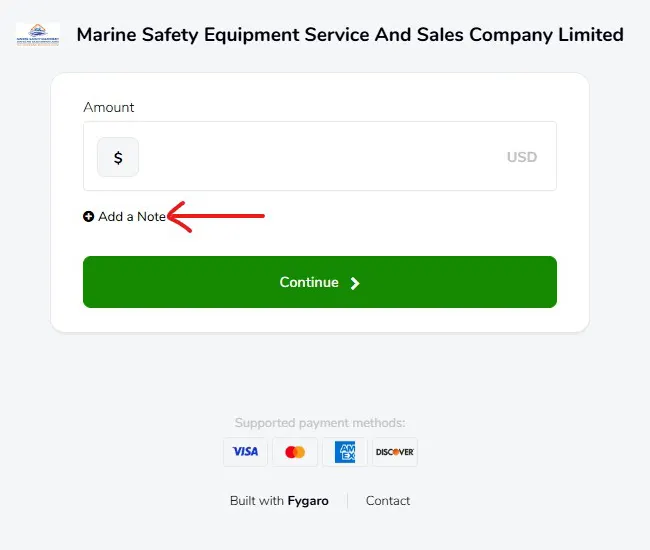Screen dimensions: 650x550
Task: Click the Built with text in footer
Action: pos(257,501)
